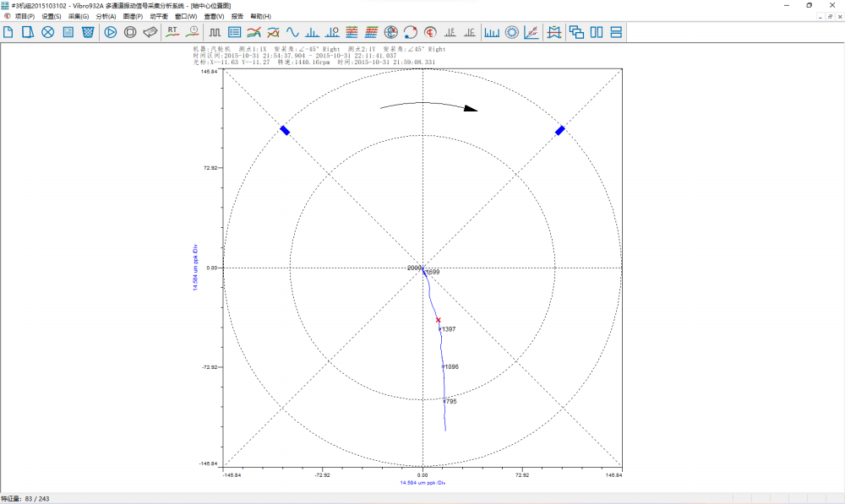Click the open project page icon
Screen dimensions: 845x504
28,32
